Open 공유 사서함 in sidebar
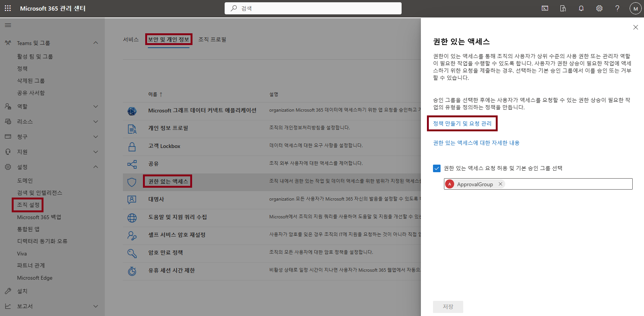Screen dimensions: 644x316 point(31,93)
